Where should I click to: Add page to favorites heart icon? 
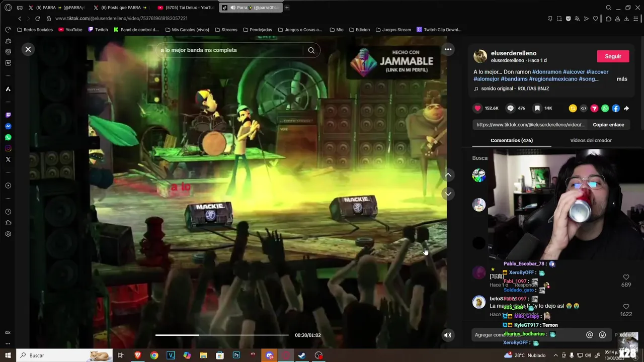(595, 19)
